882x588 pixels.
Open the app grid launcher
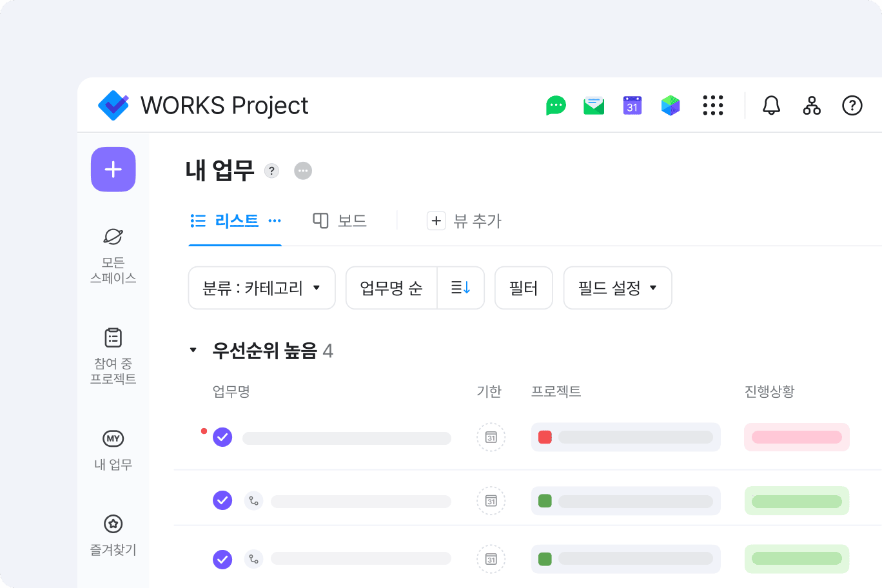click(x=713, y=106)
